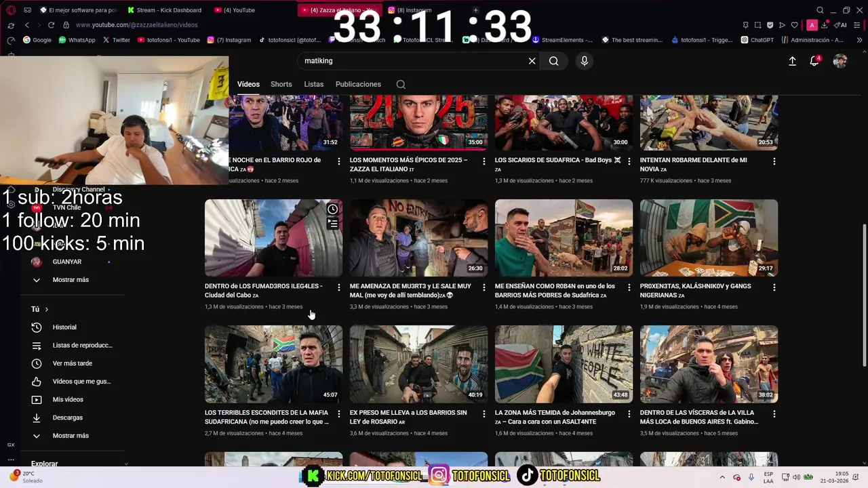This screenshot has width=868, height=488.
Task: Switch to the Publicaciones channel tab
Action: (x=358, y=84)
